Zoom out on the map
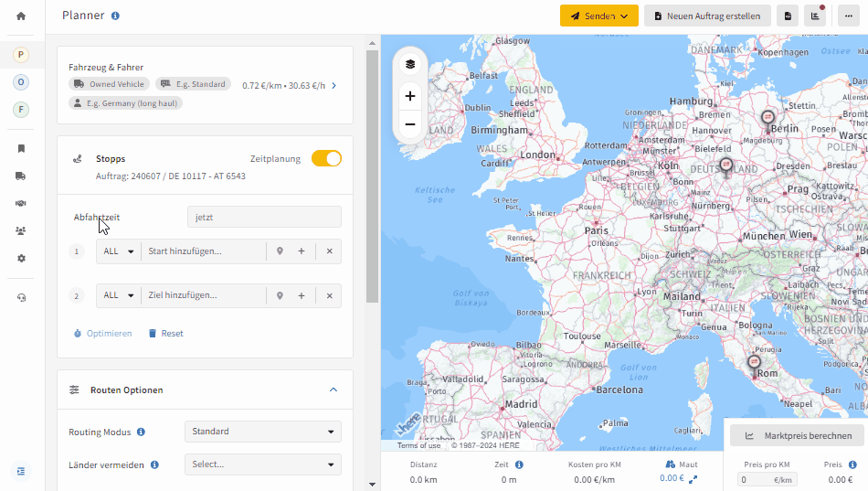868x491 pixels. click(x=410, y=124)
